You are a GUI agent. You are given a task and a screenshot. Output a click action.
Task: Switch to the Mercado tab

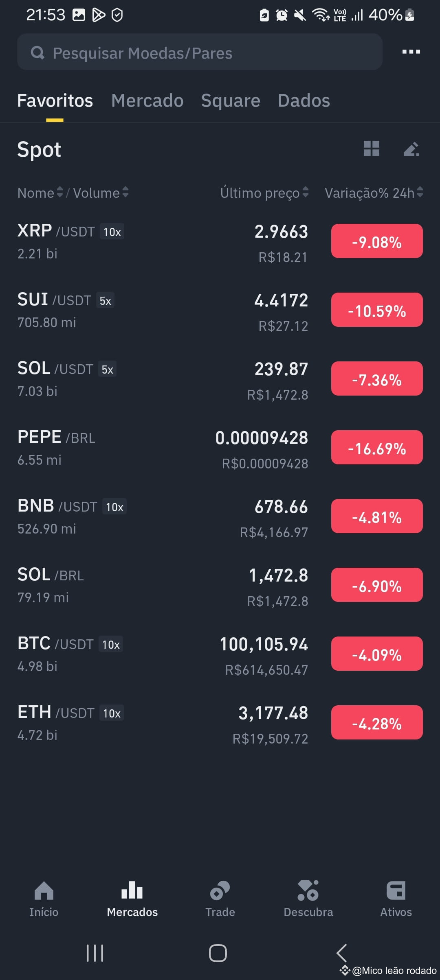147,101
